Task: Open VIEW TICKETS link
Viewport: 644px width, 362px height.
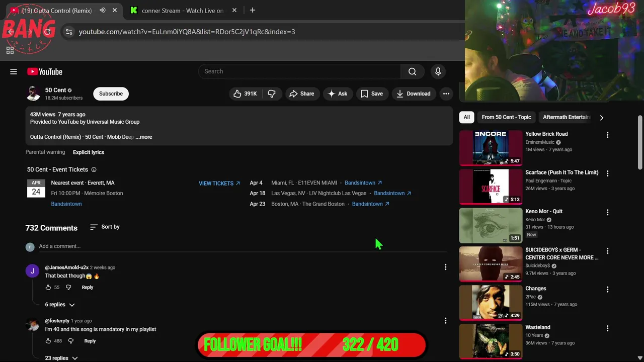Action: 219,184
